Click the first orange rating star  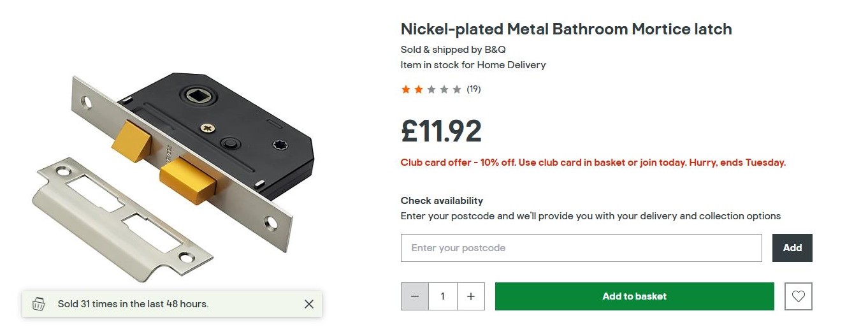(x=406, y=89)
